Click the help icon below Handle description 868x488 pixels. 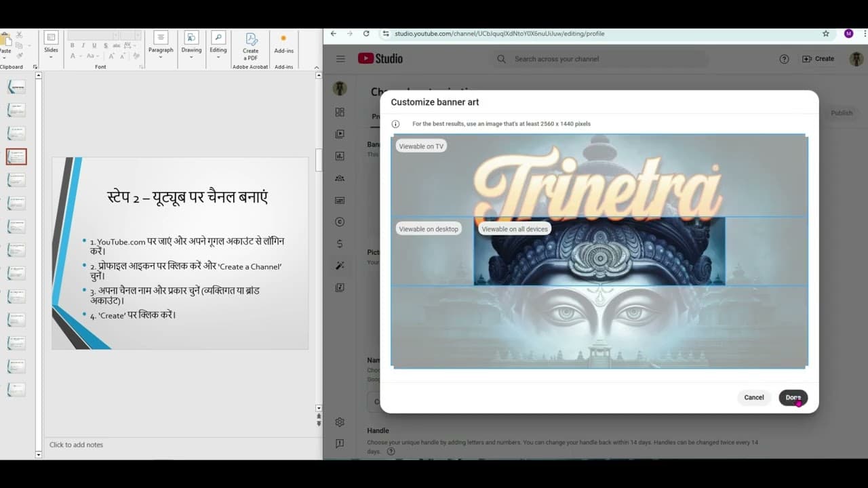(391, 451)
